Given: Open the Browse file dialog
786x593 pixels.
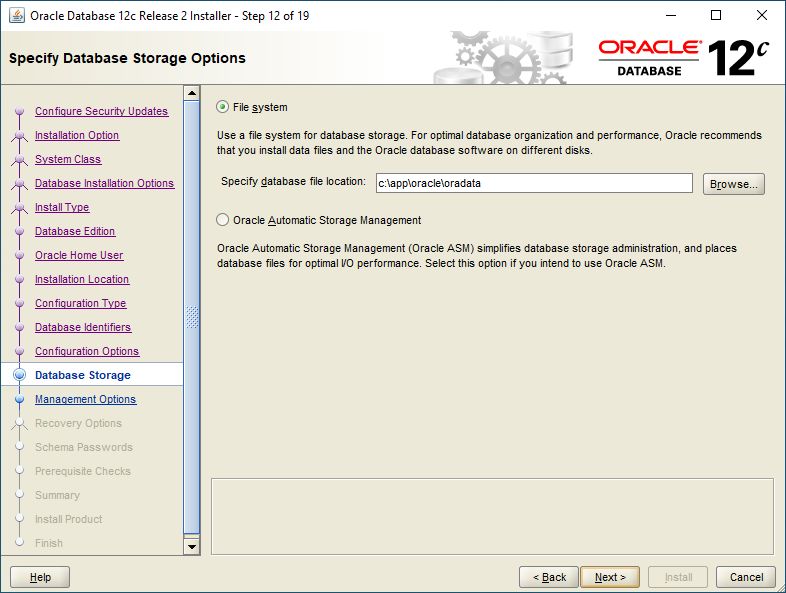Looking at the screenshot, I should pos(733,184).
